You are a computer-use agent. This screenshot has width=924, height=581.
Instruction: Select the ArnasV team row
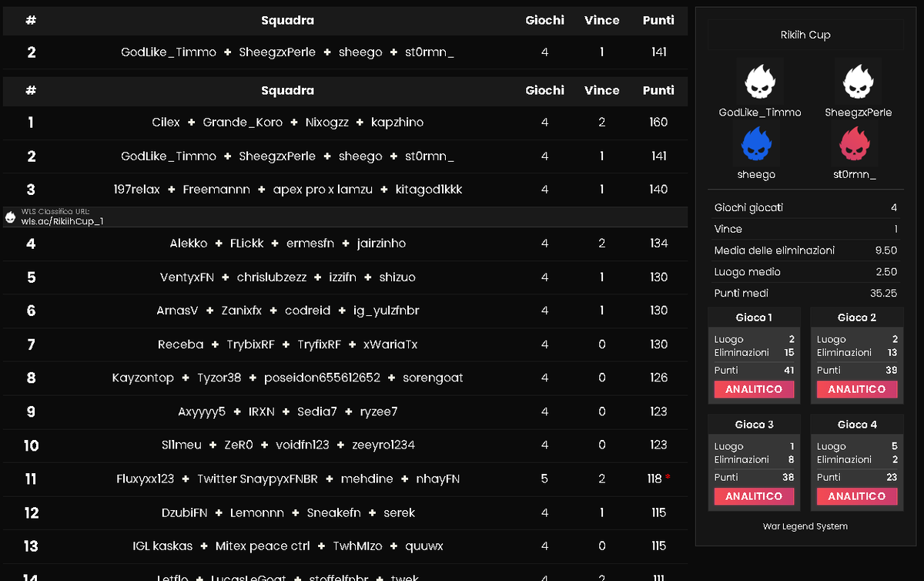pyautogui.click(x=345, y=311)
